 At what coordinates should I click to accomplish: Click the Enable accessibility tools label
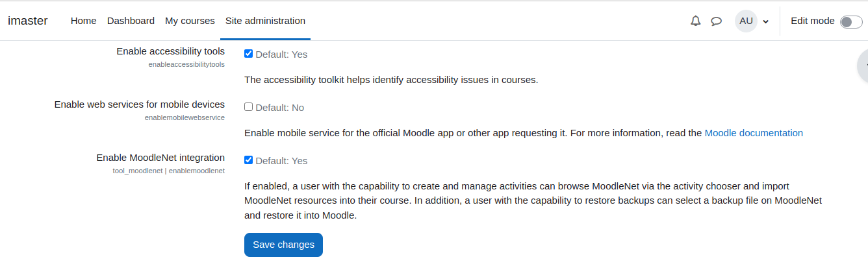point(171,51)
